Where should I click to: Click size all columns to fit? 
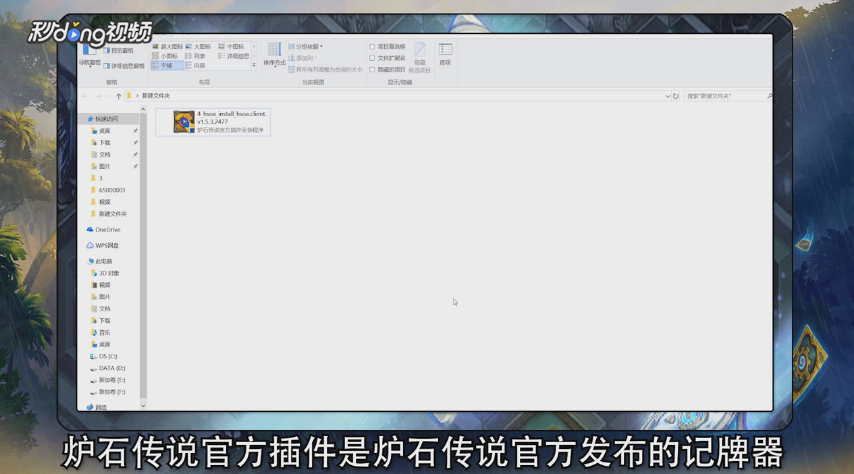[325, 70]
